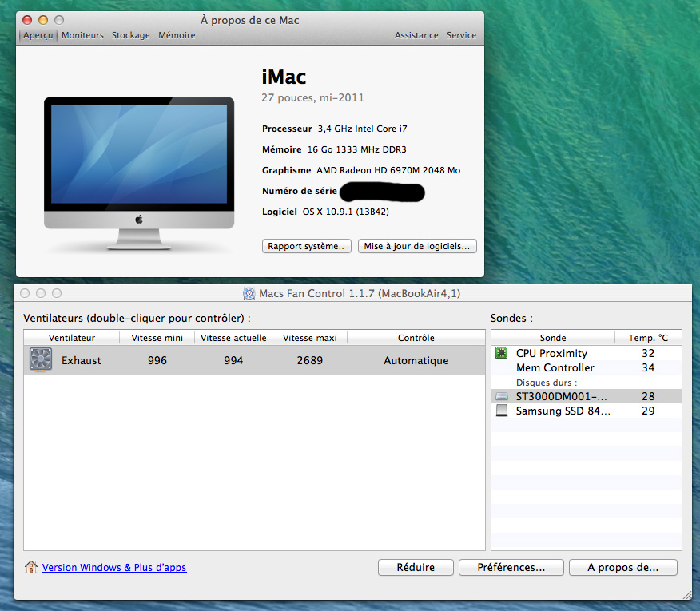The width and height of the screenshot is (700, 611).
Task: Select the Samsung SSD 84 row
Action: point(587,411)
